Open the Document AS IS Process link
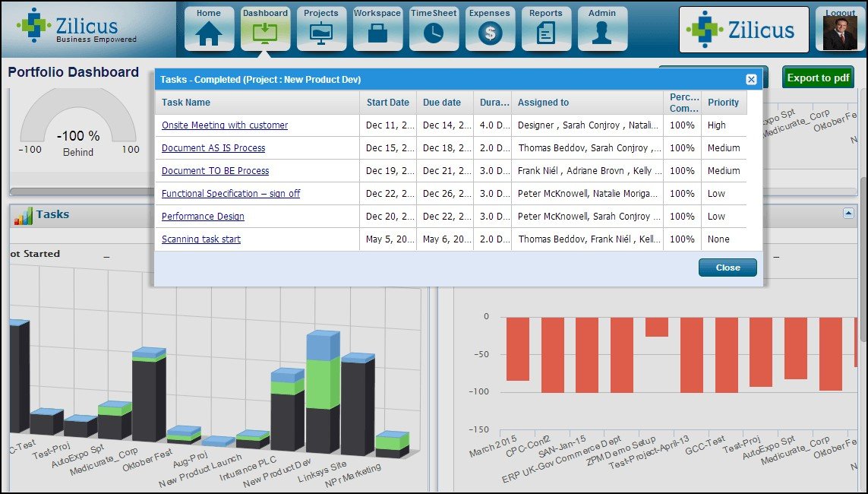 213,148
